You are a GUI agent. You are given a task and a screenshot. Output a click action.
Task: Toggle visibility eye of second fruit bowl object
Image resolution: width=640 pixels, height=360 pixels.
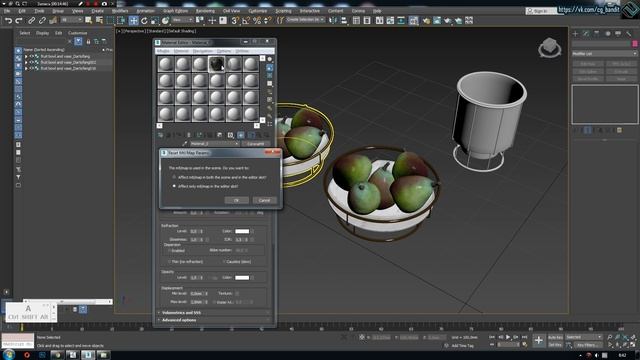[31, 62]
